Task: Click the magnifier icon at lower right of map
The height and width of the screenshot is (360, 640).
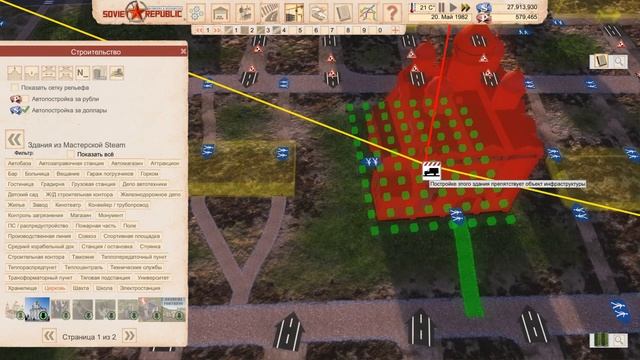Action: coord(619,340)
